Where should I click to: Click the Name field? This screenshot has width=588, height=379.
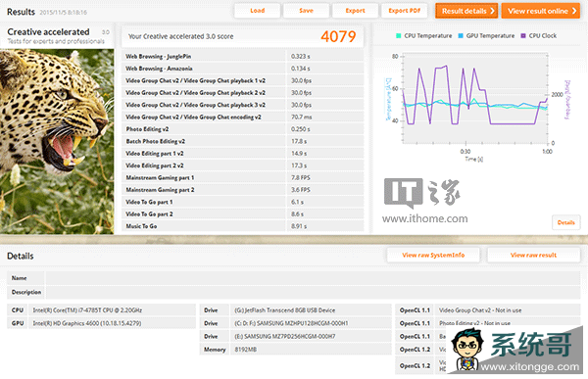click(313, 278)
